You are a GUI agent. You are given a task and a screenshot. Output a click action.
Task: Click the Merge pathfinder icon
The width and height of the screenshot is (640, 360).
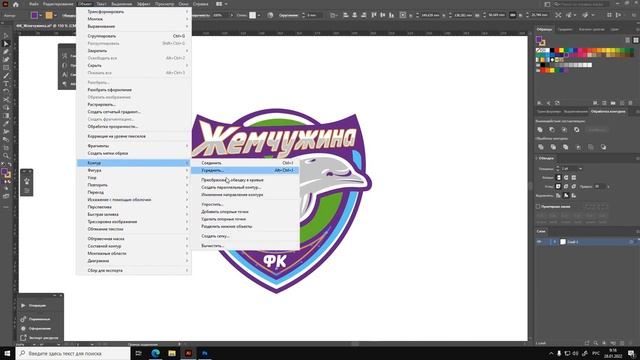click(566, 147)
